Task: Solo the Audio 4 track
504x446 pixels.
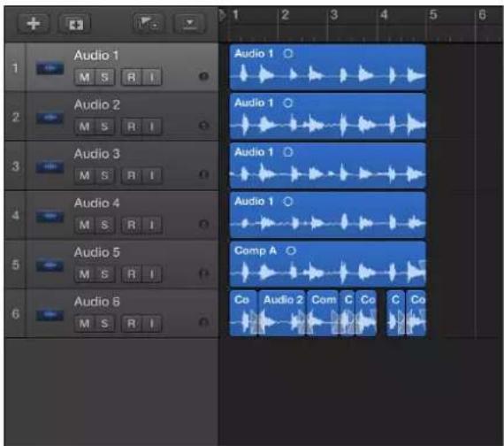Action: [104, 225]
